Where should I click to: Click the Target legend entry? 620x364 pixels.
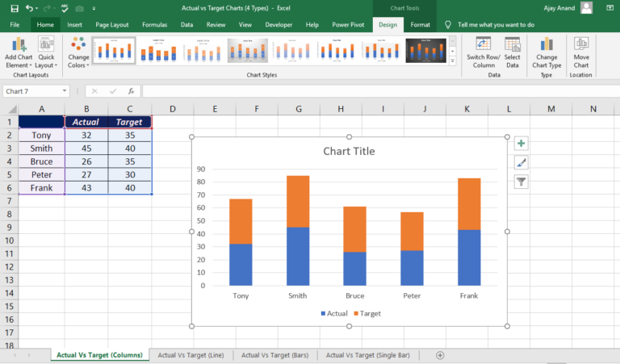click(x=367, y=313)
